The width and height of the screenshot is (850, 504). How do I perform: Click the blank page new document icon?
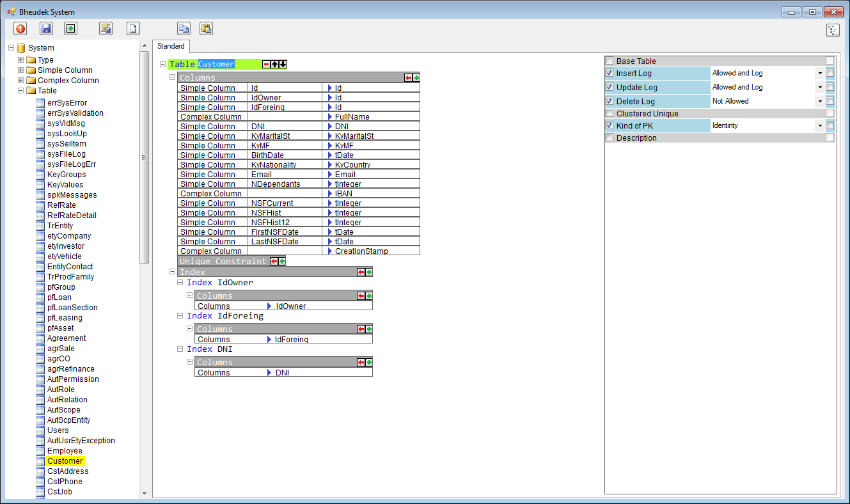tap(133, 29)
